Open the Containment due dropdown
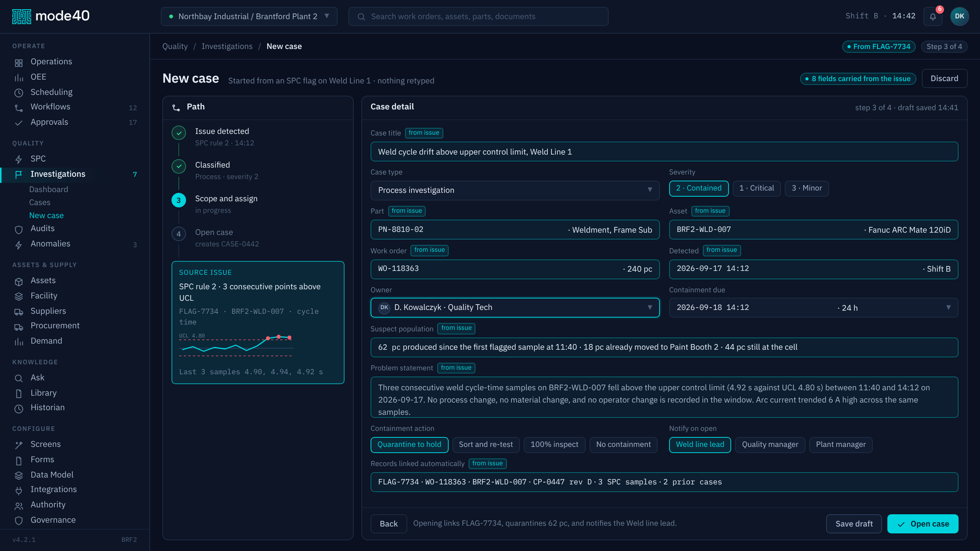The height and width of the screenshot is (551, 980). [x=813, y=308]
